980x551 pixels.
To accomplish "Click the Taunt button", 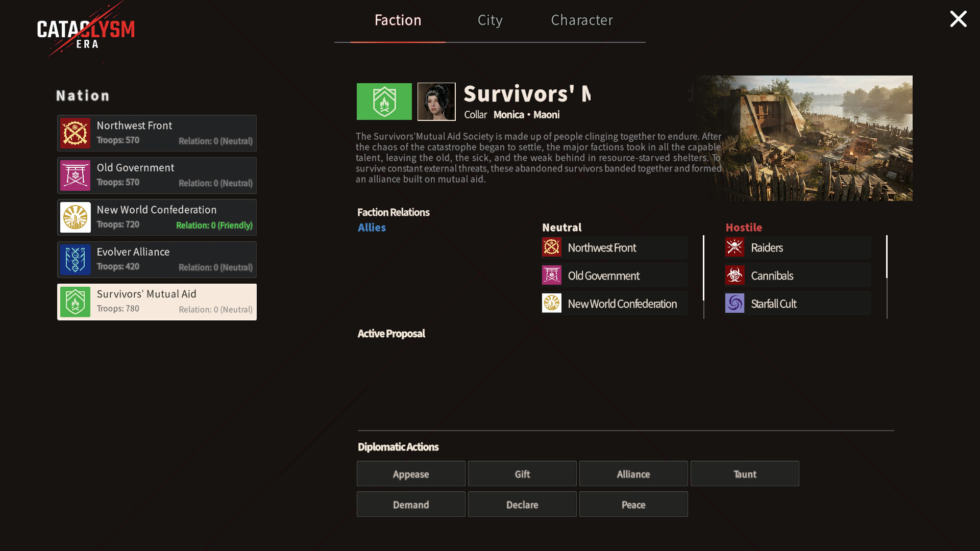I will coord(745,473).
